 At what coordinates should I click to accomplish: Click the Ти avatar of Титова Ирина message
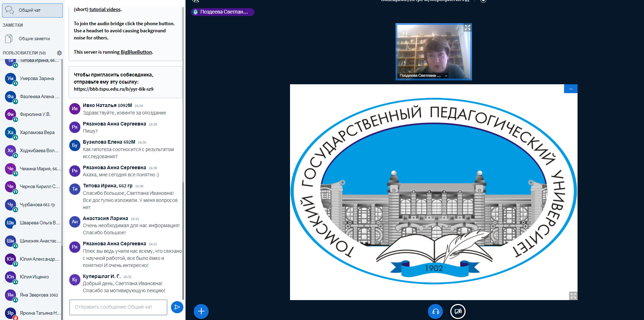point(75,189)
